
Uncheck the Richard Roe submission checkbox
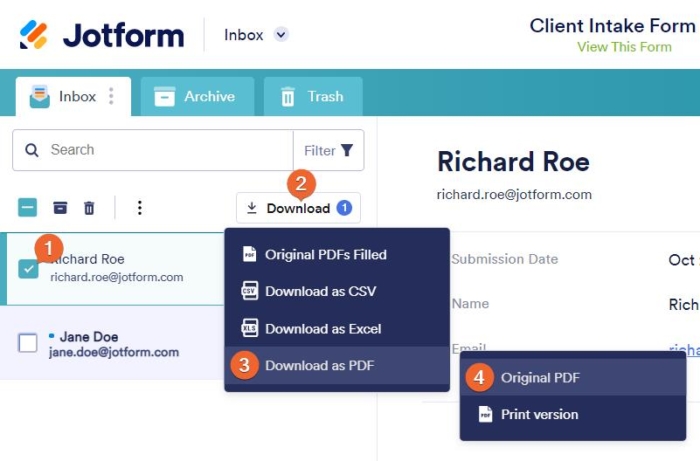28,269
